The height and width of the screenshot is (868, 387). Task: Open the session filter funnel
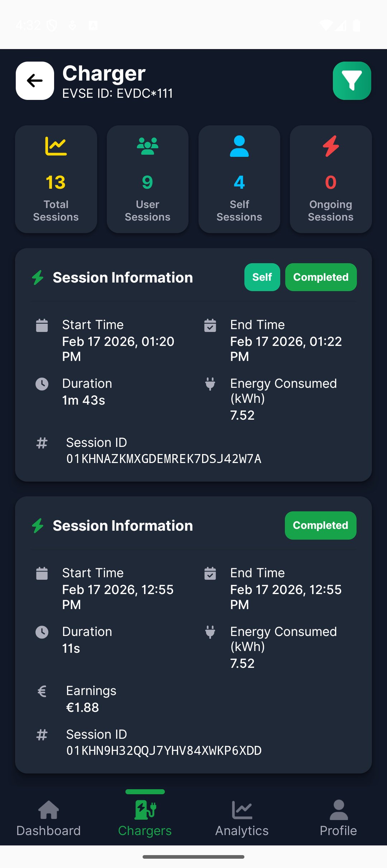pyautogui.click(x=352, y=81)
